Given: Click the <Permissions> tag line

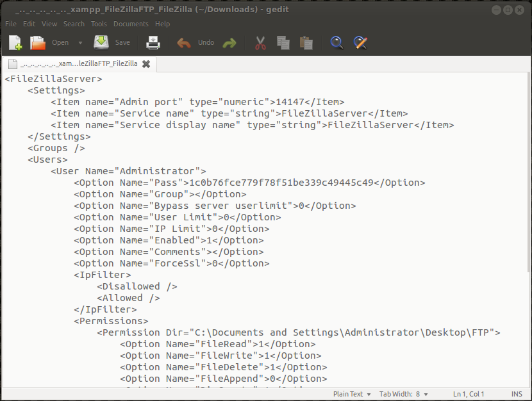Looking at the screenshot, I should point(111,321).
